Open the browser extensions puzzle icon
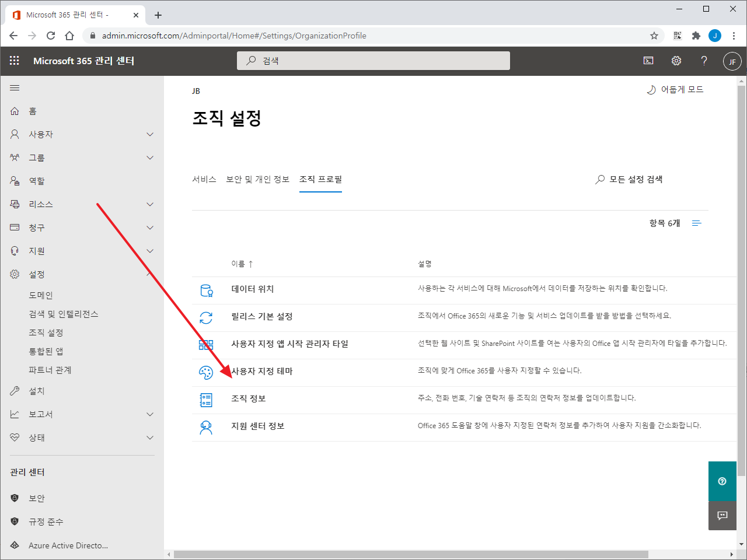Image resolution: width=747 pixels, height=560 pixels. [696, 36]
